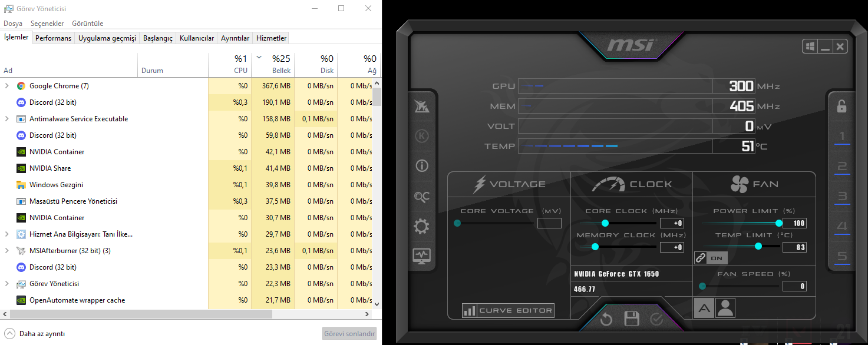Toggle Afterburner apply at Windows startup icon
868x345 pixels.
pos(810,47)
